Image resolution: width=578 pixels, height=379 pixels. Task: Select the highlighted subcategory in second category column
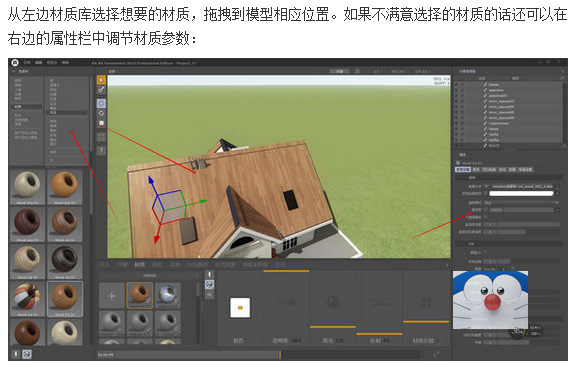[67, 112]
